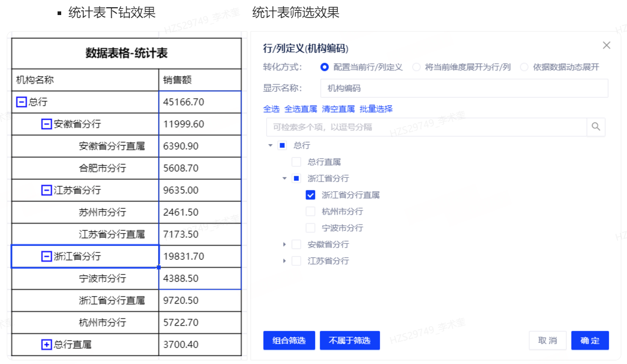Image resolution: width=627 pixels, height=364 pixels.
Task: Collapse the 总行 row in the table
Action: [21, 102]
